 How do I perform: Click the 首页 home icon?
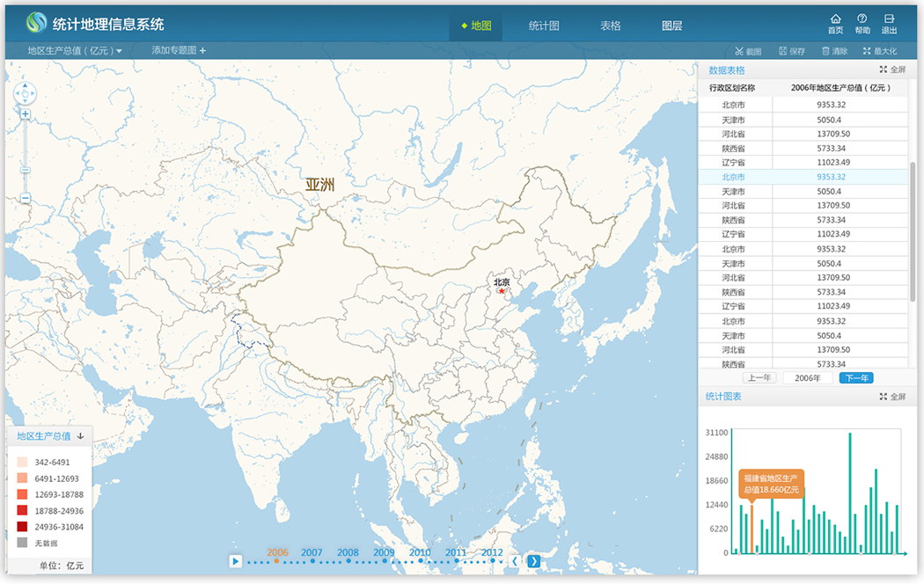(835, 19)
